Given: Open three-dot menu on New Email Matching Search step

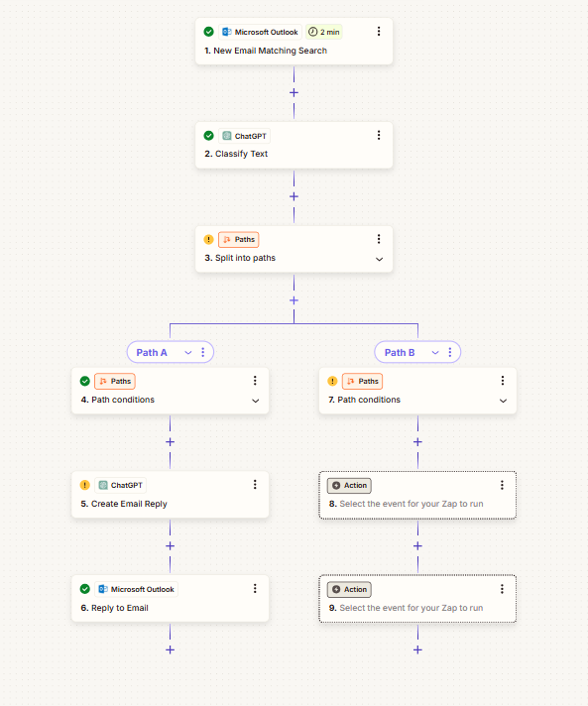Looking at the screenshot, I should click(x=379, y=31).
